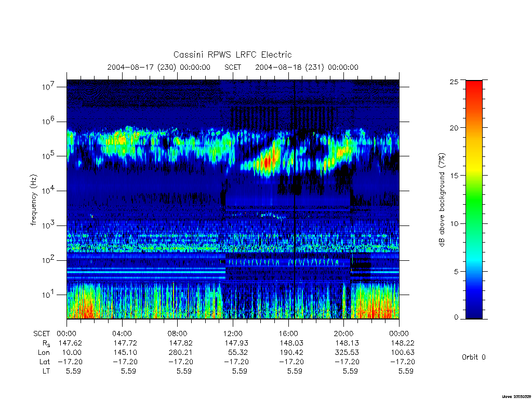
Task: Select the 0 dB end of color bar
Action: tap(474, 316)
